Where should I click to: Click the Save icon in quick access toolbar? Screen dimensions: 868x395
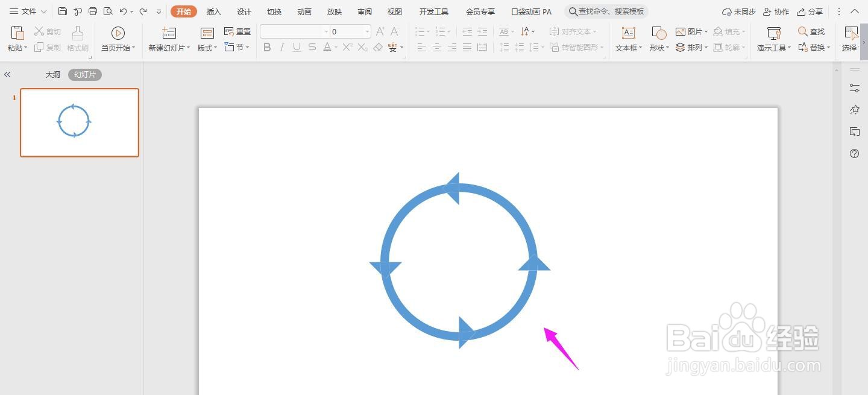coord(63,11)
